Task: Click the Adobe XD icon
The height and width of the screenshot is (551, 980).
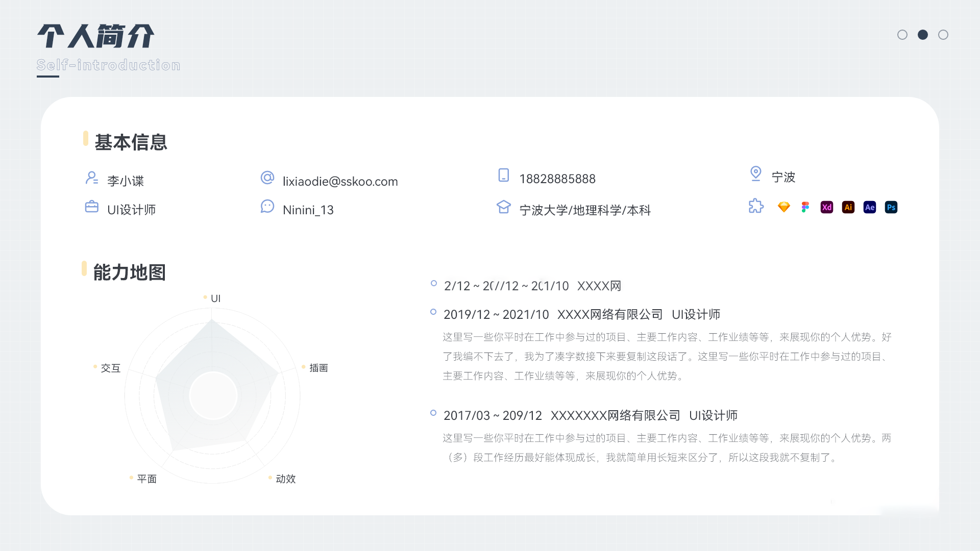Action: pyautogui.click(x=827, y=207)
